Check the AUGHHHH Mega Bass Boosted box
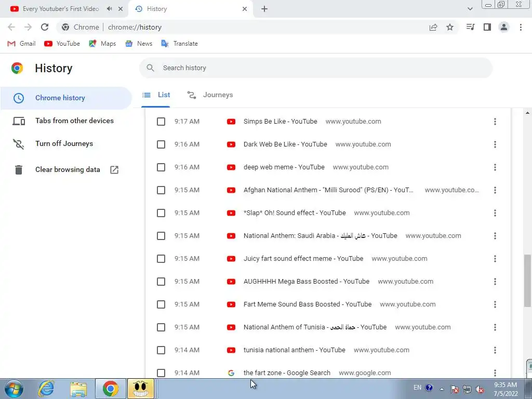The height and width of the screenshot is (399, 532). [x=161, y=282]
